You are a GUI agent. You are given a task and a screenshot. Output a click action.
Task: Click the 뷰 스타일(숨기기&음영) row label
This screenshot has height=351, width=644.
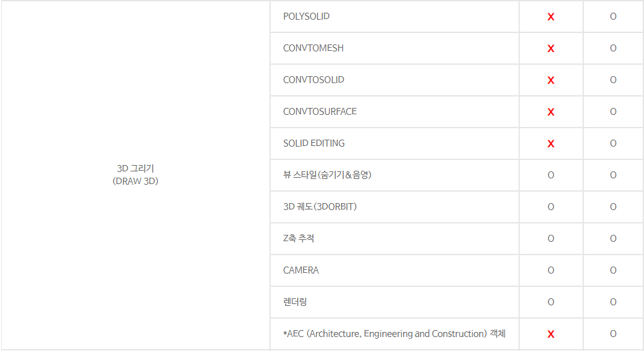pos(327,175)
